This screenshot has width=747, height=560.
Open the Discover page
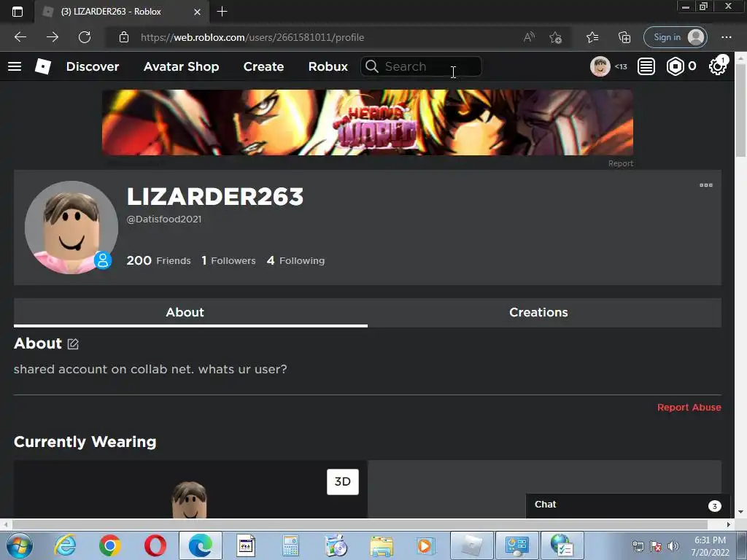[x=93, y=66]
